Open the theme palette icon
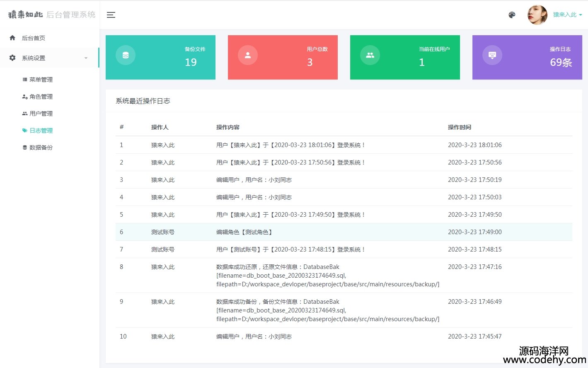 pos(512,15)
